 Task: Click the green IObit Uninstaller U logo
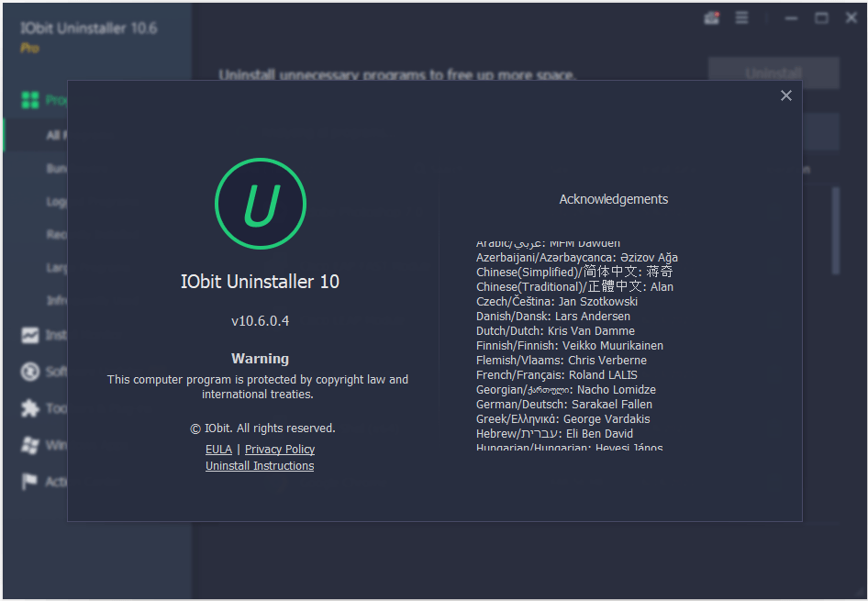261,204
